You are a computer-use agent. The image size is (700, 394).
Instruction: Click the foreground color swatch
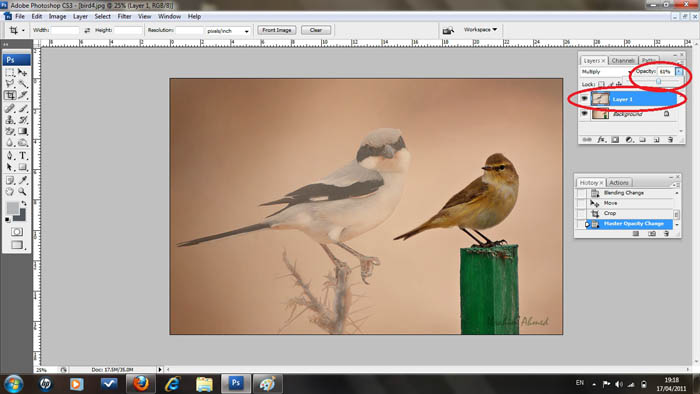coord(12,208)
